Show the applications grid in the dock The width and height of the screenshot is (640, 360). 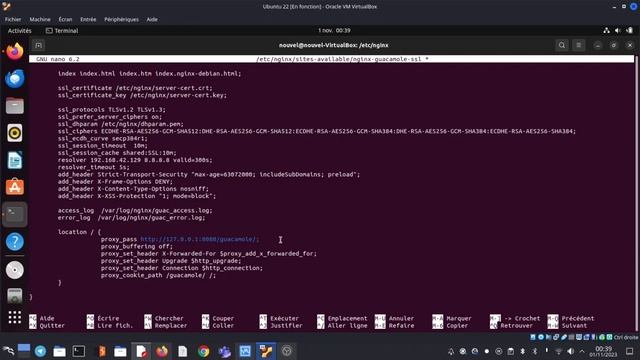(15, 317)
